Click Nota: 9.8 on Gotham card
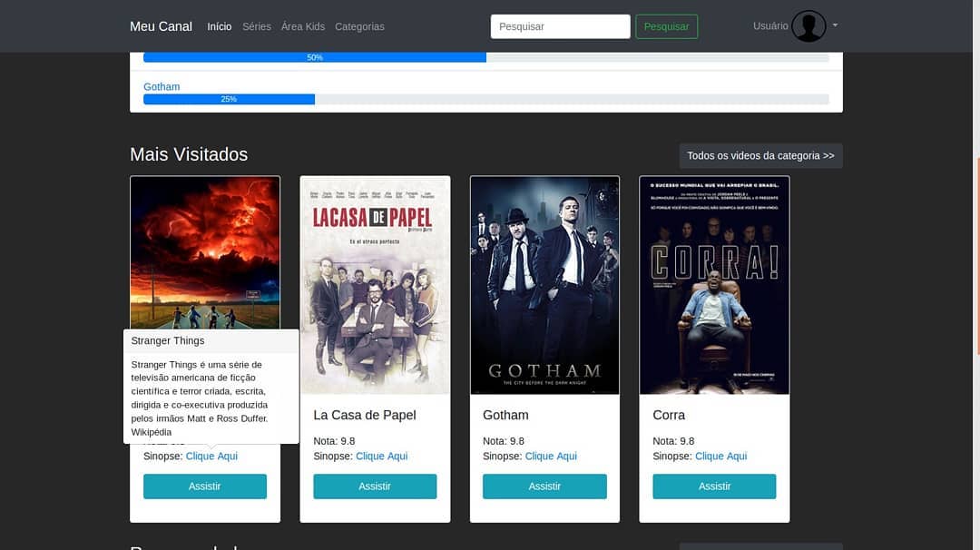Viewport: 980px width, 550px height. pos(503,441)
